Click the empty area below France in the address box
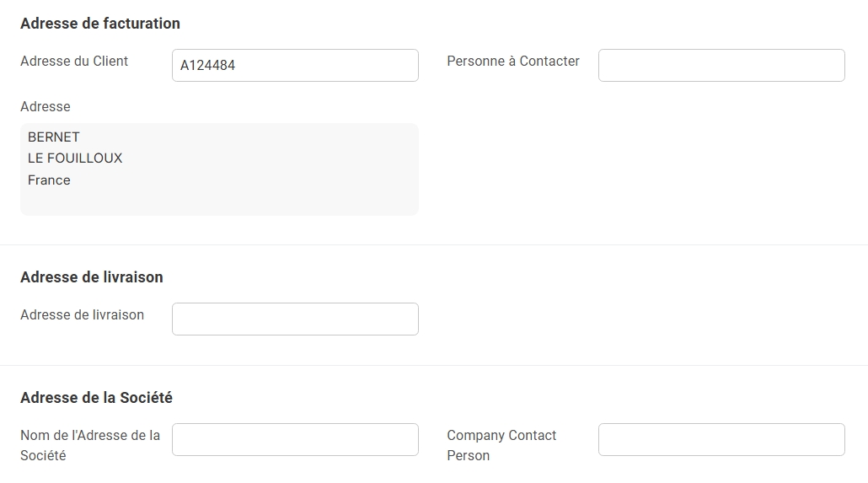The height and width of the screenshot is (483, 868). click(219, 201)
